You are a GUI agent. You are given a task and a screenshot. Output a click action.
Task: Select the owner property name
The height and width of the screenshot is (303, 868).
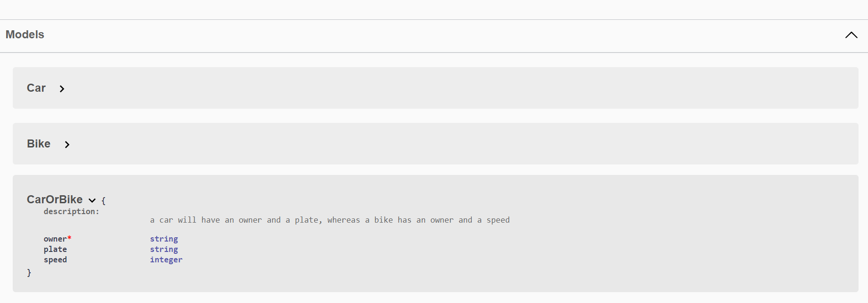tap(55, 239)
